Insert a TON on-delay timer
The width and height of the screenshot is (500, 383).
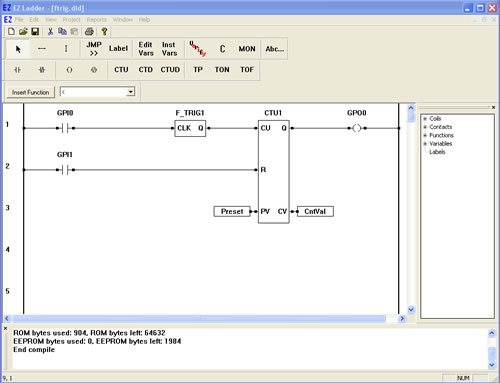point(222,70)
